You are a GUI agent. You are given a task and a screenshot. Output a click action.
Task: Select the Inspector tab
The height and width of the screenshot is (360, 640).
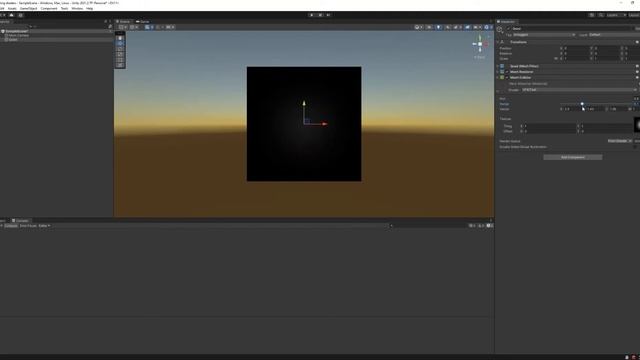(507, 22)
